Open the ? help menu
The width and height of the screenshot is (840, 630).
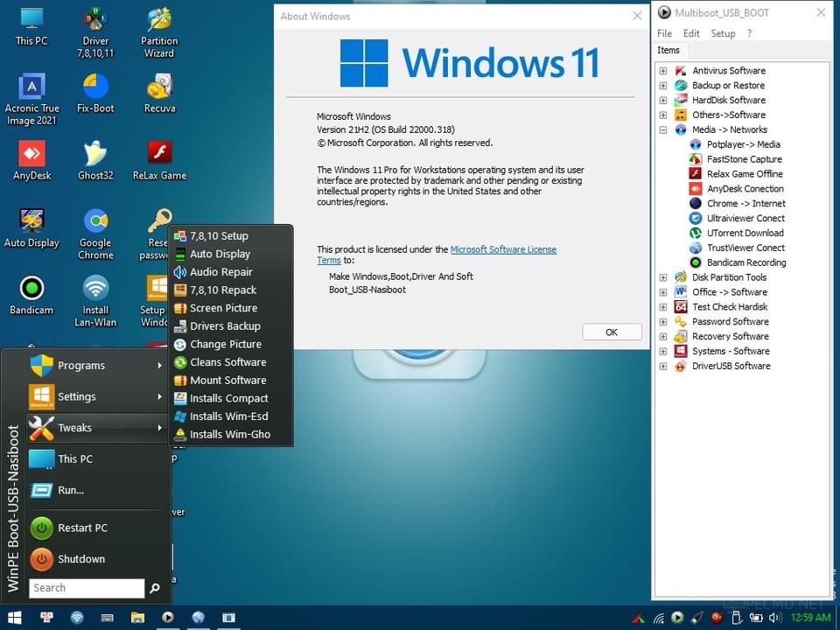pyautogui.click(x=749, y=33)
